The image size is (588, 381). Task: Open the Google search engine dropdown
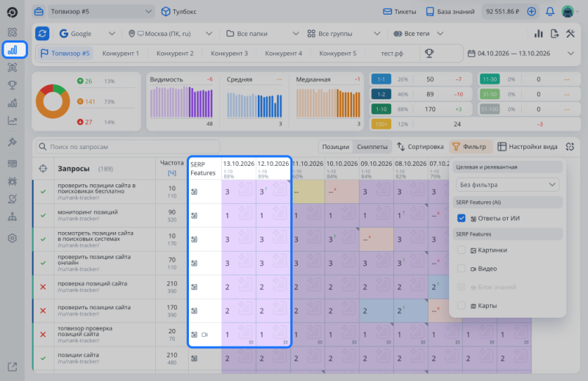coord(87,33)
